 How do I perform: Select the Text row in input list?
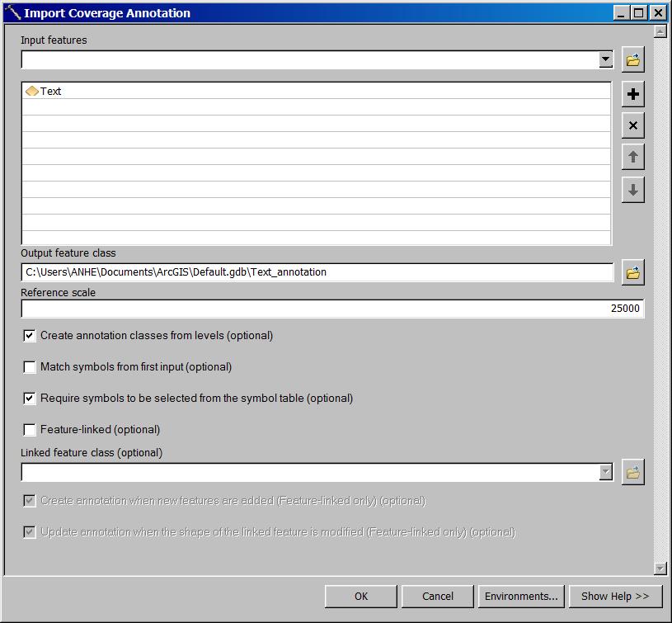pos(317,91)
